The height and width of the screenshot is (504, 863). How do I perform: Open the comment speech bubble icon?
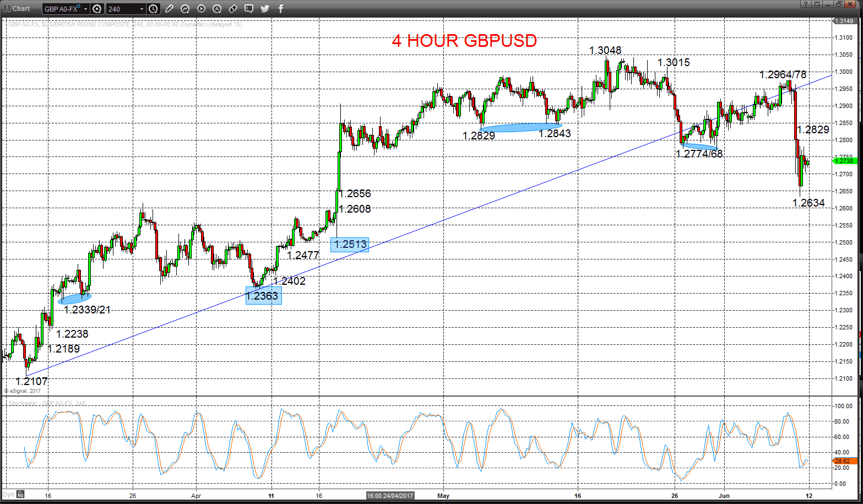click(x=249, y=9)
